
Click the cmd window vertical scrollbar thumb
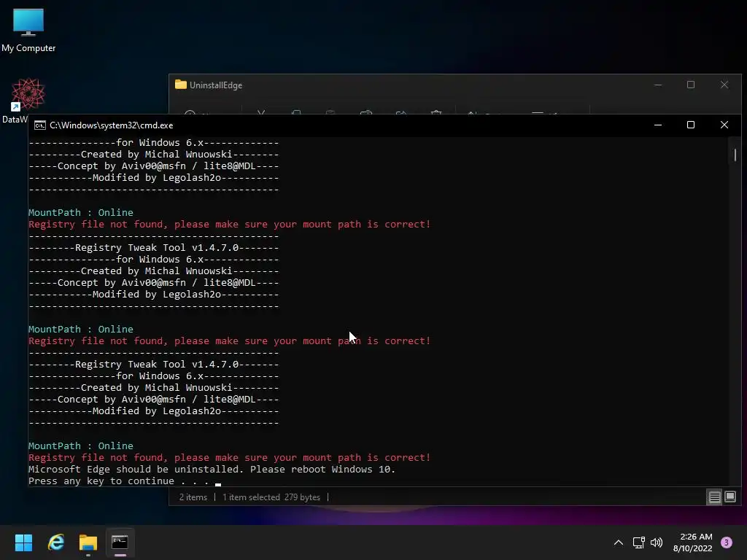pyautogui.click(x=735, y=155)
